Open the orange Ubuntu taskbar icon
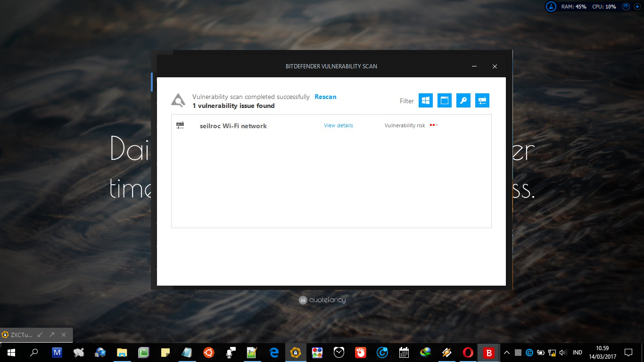This screenshot has height=362, width=644. click(x=209, y=352)
